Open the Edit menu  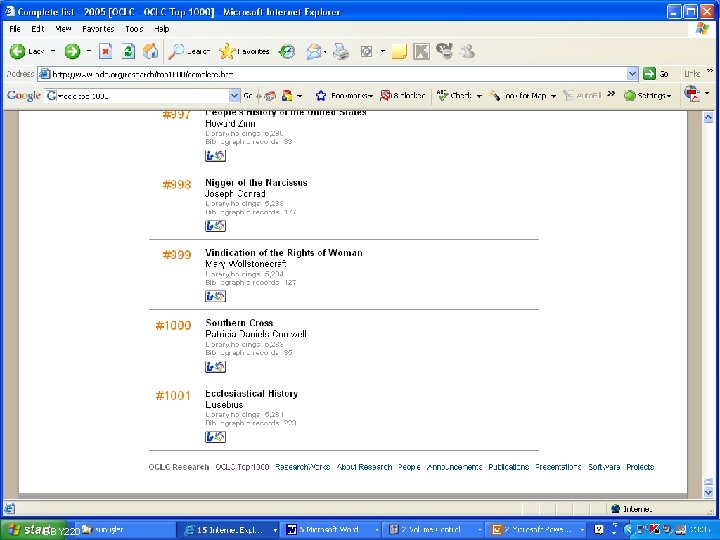(38, 29)
